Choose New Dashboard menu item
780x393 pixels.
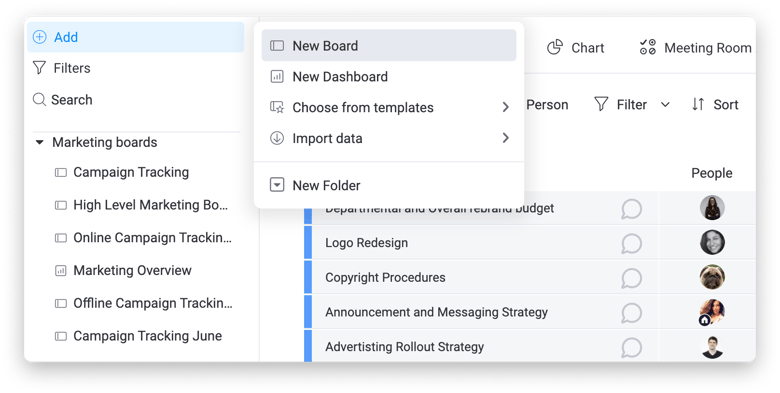click(389, 77)
